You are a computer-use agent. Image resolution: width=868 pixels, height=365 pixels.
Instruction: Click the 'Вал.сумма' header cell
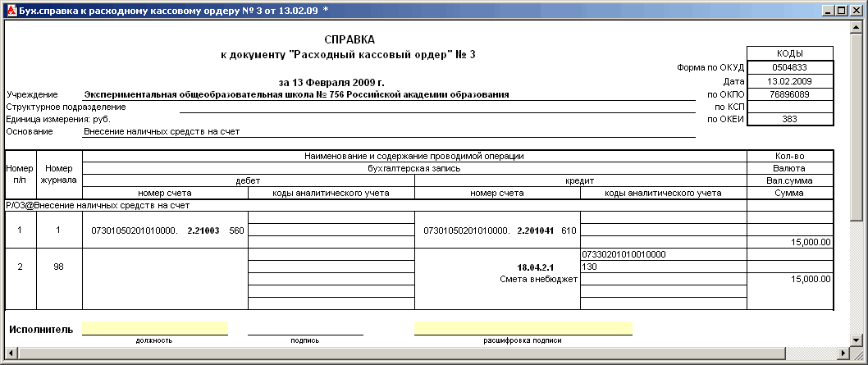click(790, 180)
